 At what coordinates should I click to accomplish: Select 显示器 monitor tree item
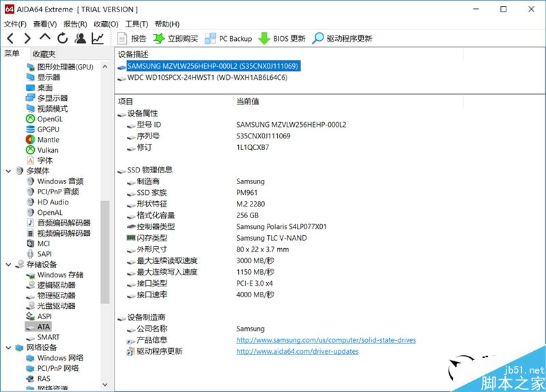click(43, 77)
